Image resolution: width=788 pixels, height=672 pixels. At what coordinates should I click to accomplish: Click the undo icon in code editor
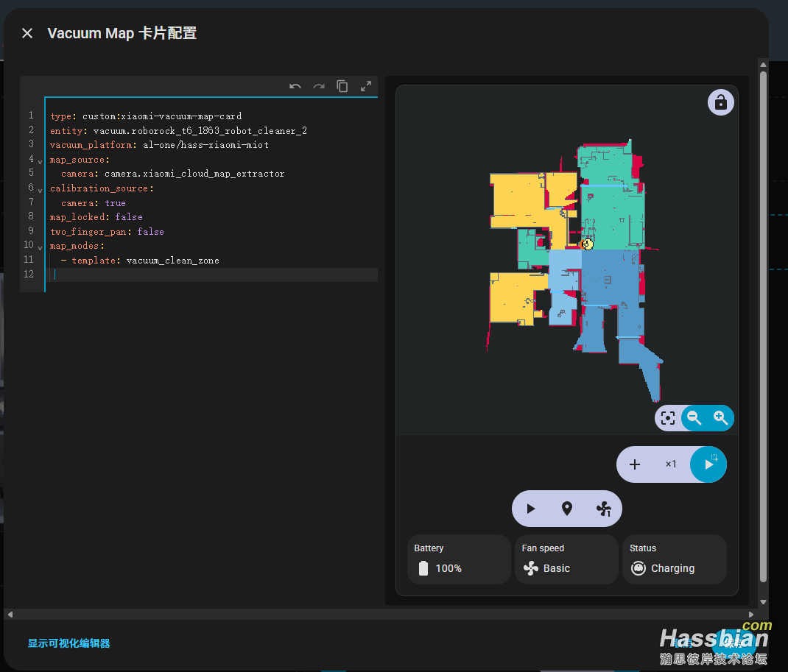pyautogui.click(x=295, y=86)
